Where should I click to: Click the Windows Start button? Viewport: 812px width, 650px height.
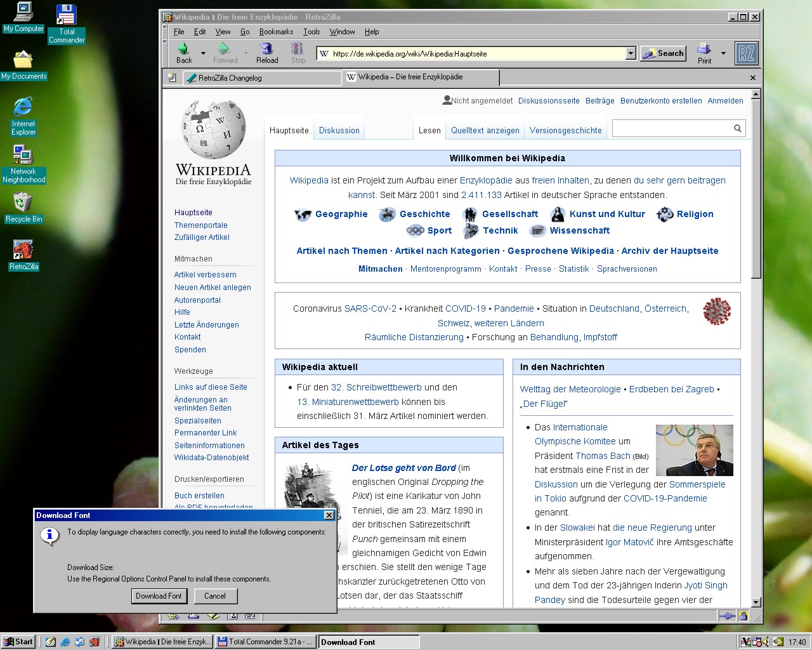point(18,642)
